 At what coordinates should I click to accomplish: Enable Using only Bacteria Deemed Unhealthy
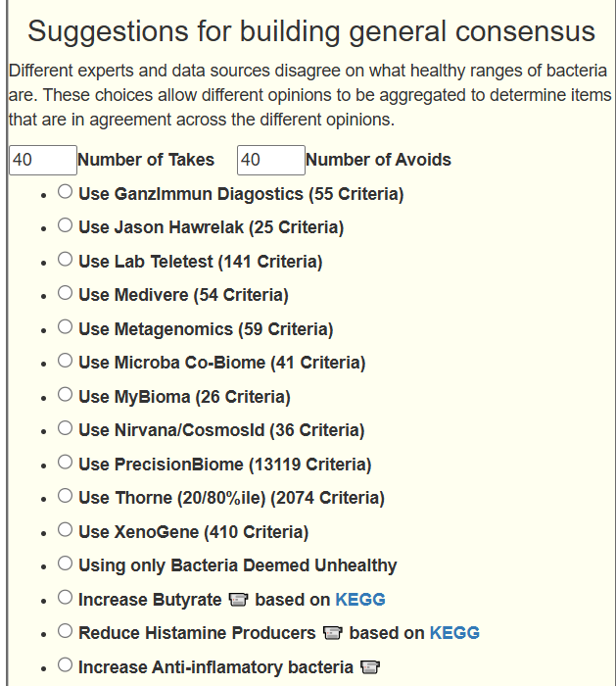coord(65,563)
